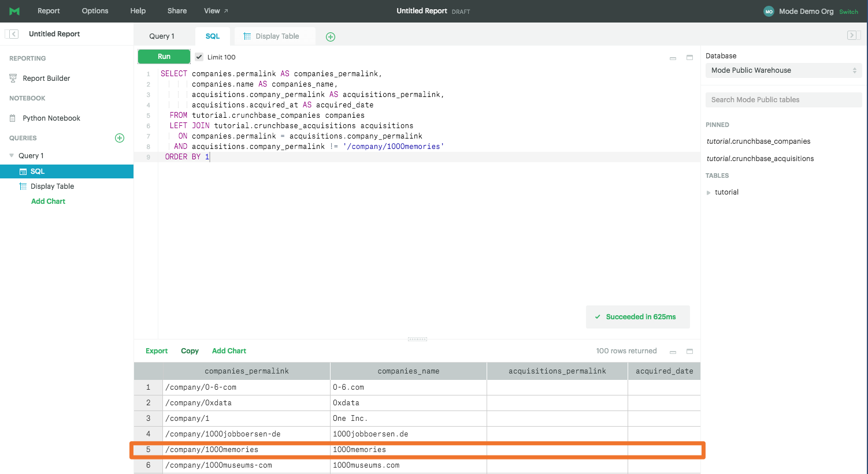The image size is (868, 474).
Task: Click Add Chart above results table
Action: pyautogui.click(x=229, y=351)
